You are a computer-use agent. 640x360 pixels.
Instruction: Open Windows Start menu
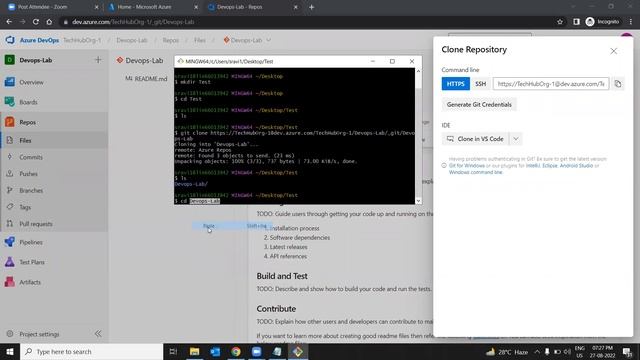10,351
